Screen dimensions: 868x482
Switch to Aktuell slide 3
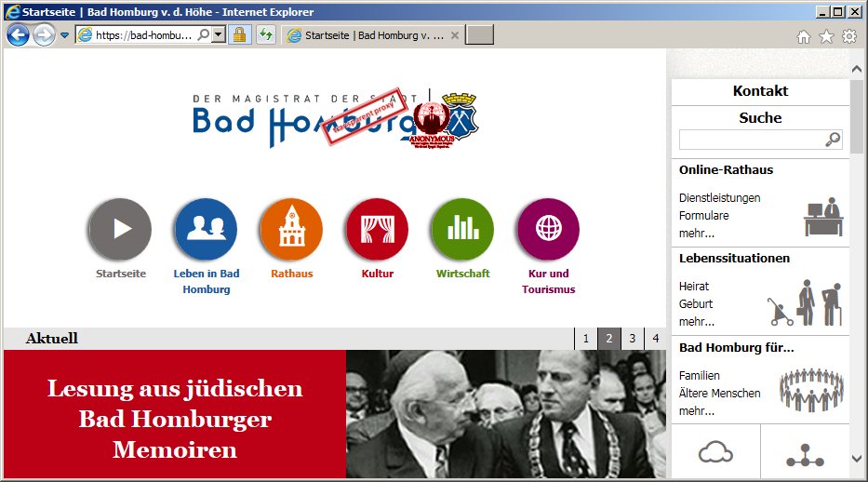click(633, 338)
